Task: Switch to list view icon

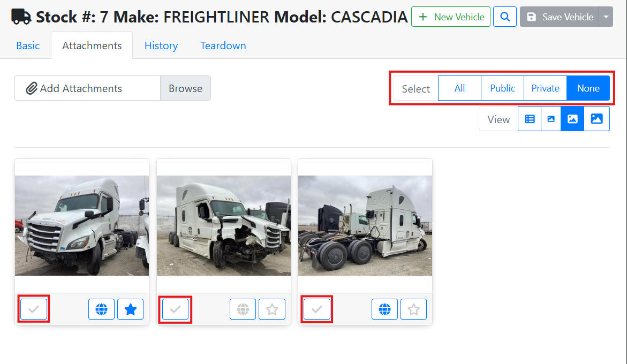Action: [x=530, y=119]
